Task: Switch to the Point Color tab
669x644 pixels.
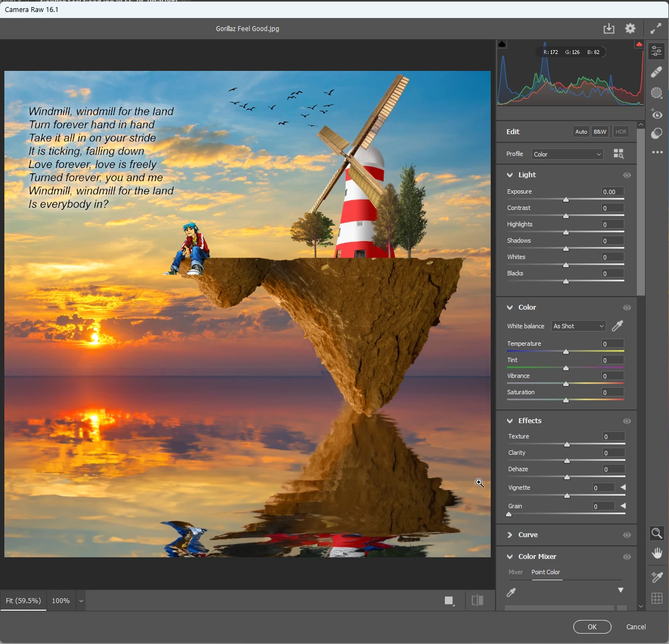Action: click(546, 572)
